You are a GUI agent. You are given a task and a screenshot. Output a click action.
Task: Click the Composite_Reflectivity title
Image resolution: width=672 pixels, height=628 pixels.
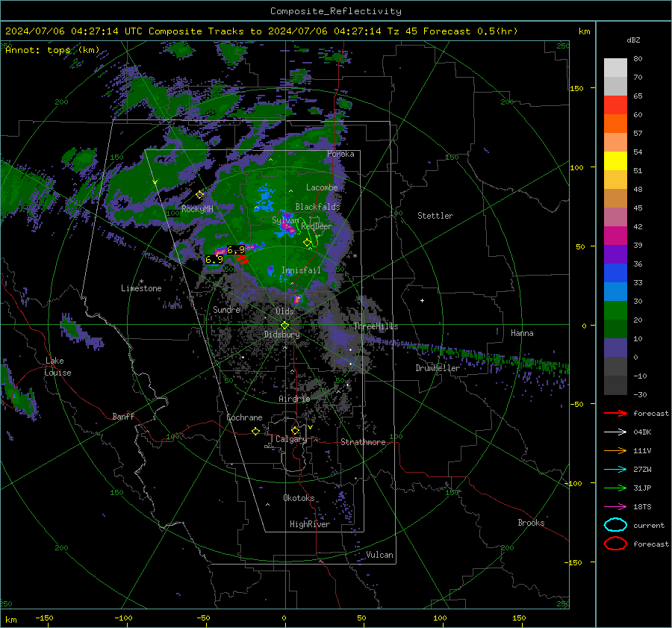point(336,11)
